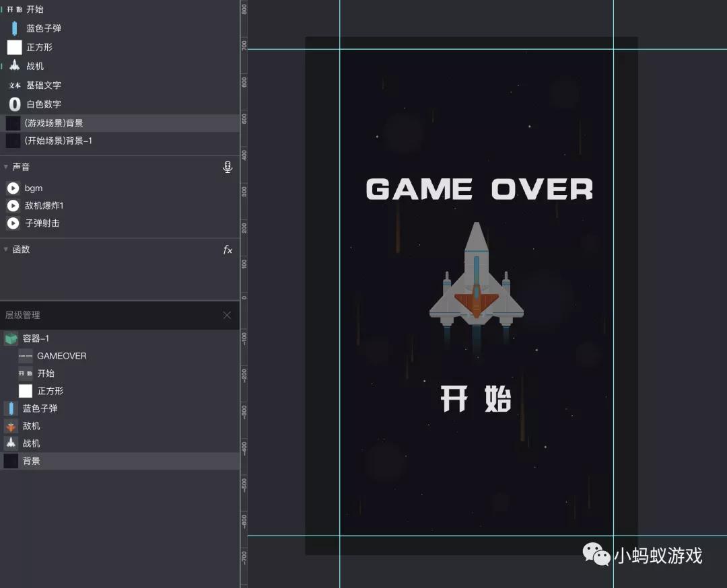Play the 敌机爆炸1 explosion sound
Screen dimensions: 727x588
(12, 205)
